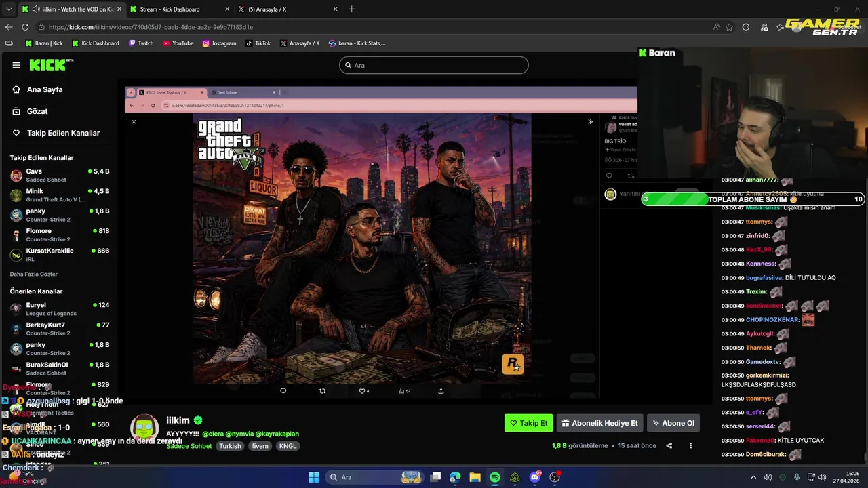Viewport: 868px width, 488px height.
Task: Open the YouTube bookmark
Action: tap(178, 43)
